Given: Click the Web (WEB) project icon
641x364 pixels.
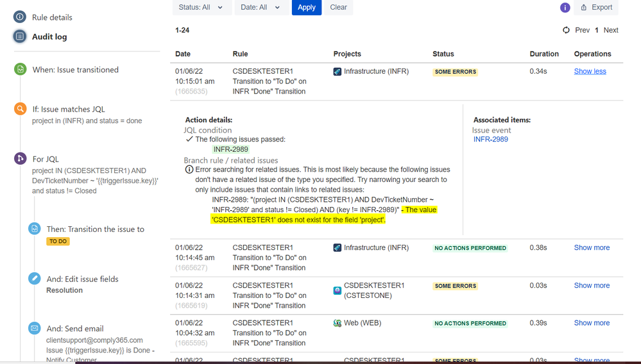Looking at the screenshot, I should point(338,323).
